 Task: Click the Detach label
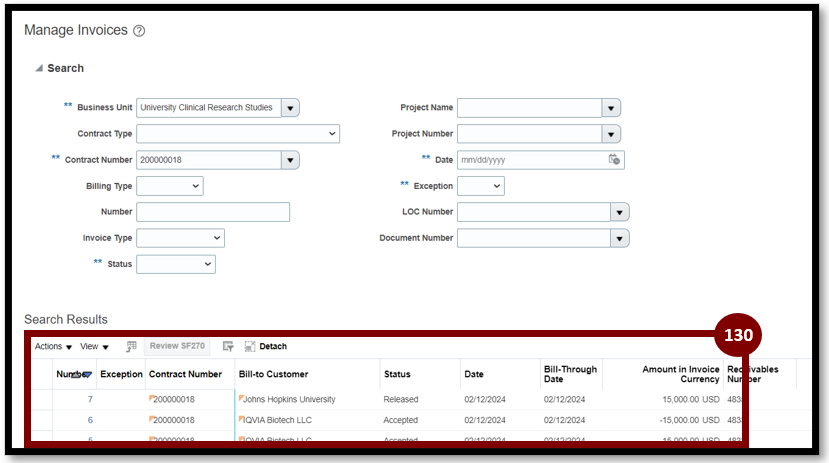tap(273, 347)
